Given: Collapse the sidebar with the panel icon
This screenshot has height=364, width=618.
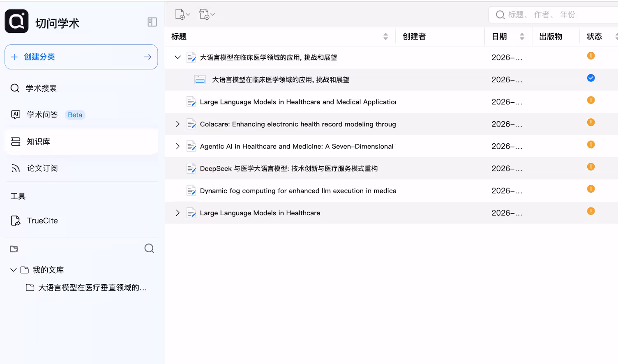Looking at the screenshot, I should click(x=152, y=22).
